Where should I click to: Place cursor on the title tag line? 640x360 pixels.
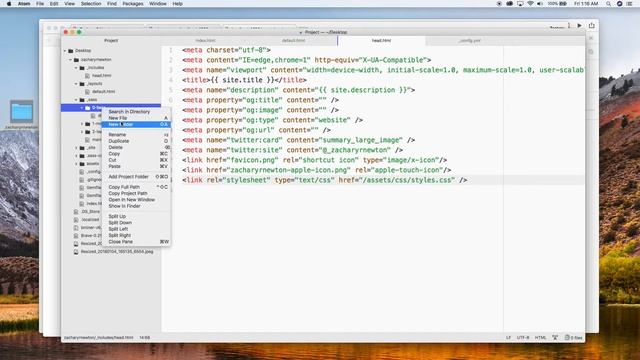[x=244, y=80]
